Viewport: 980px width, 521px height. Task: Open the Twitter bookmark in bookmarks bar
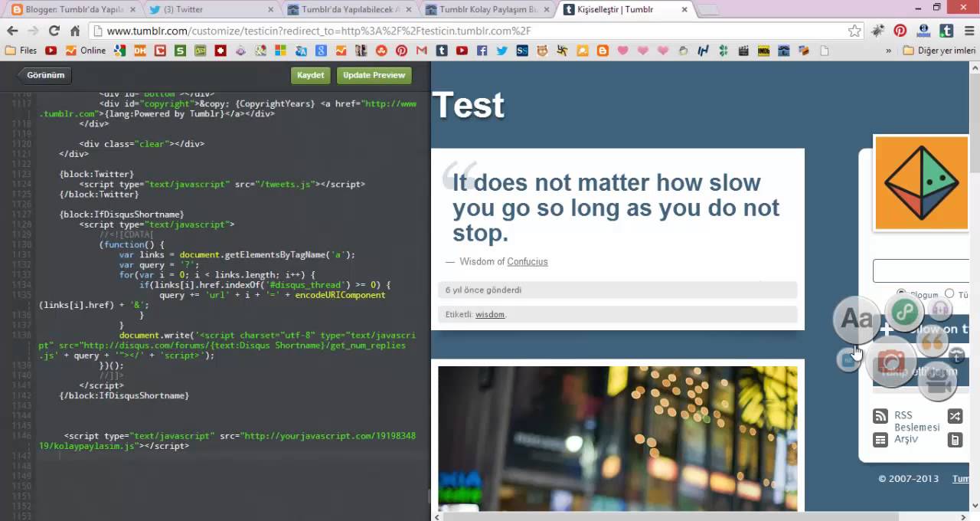[501, 51]
